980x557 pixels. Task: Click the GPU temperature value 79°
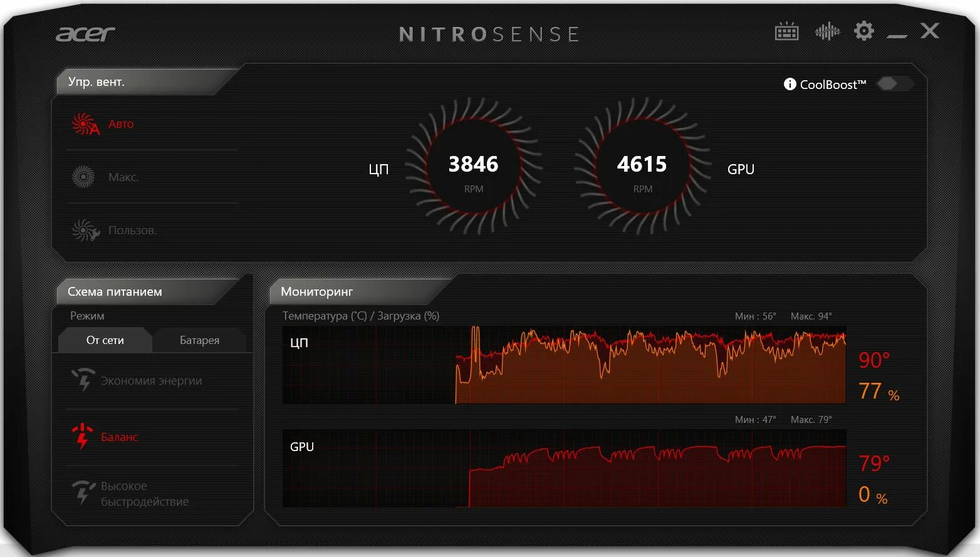(874, 464)
